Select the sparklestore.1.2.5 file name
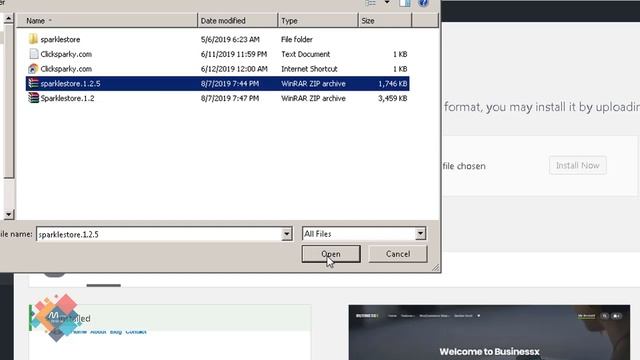Viewport: 640px width, 360px height. point(70,84)
